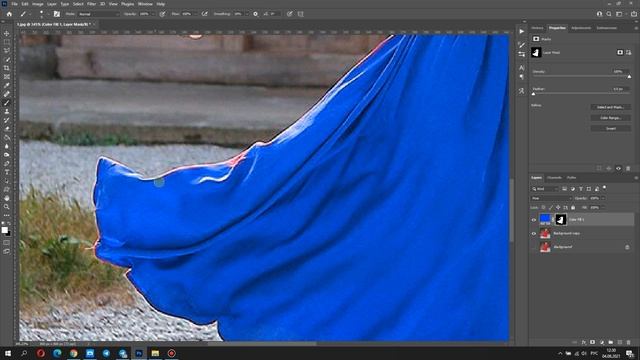Open the search icon at top right

(609, 14)
